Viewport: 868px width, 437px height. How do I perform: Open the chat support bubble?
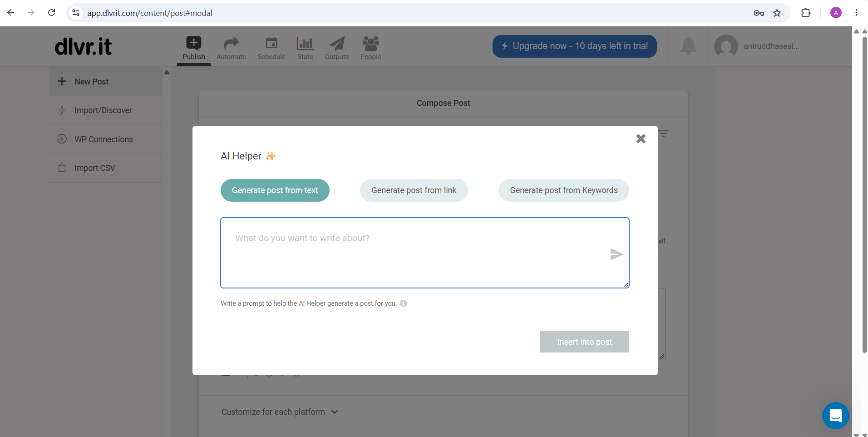[x=835, y=416]
